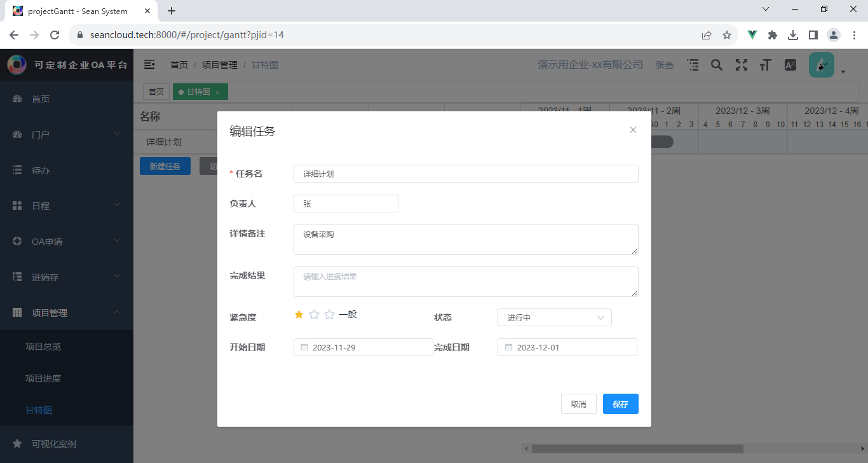Image resolution: width=868 pixels, height=463 pixels.
Task: Bookmark this page star icon
Action: (727, 35)
